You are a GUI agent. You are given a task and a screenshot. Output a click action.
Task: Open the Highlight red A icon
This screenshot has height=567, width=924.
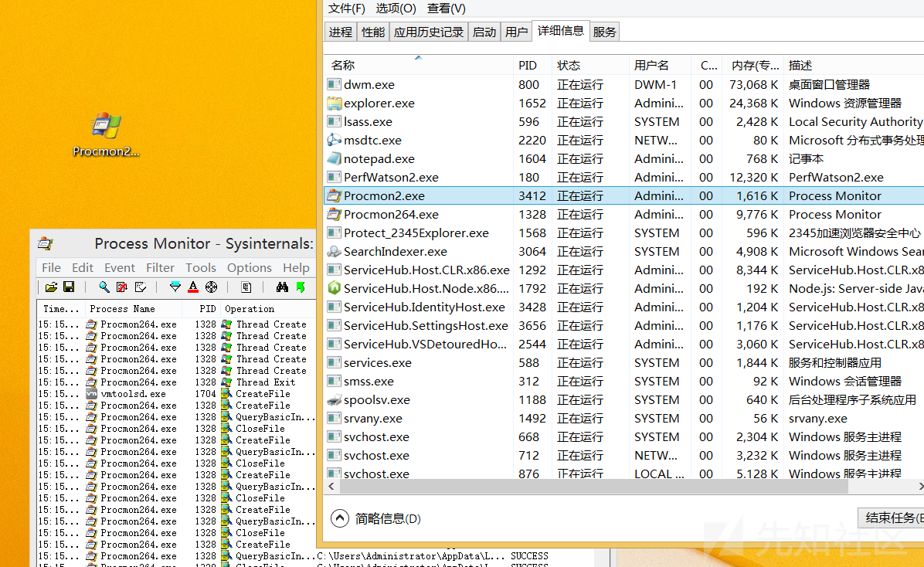point(193,287)
